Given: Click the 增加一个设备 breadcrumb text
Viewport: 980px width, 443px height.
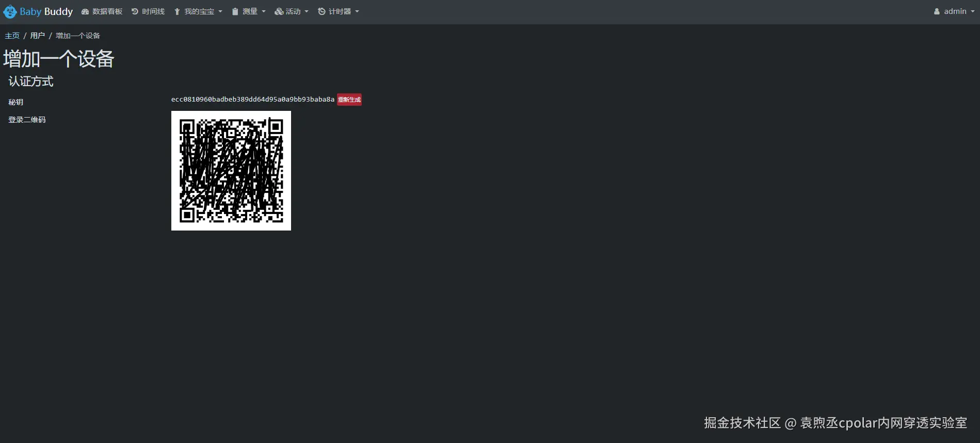Looking at the screenshot, I should 78,36.
